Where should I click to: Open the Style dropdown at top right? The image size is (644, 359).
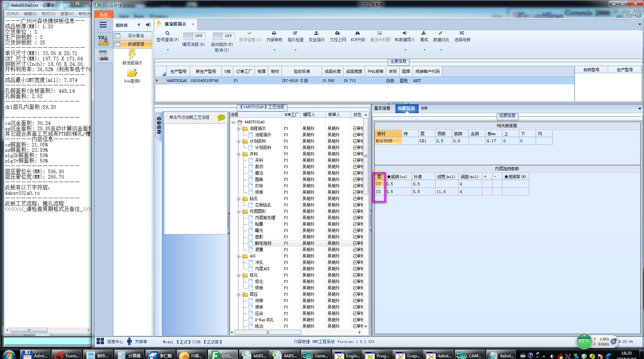(633, 14)
